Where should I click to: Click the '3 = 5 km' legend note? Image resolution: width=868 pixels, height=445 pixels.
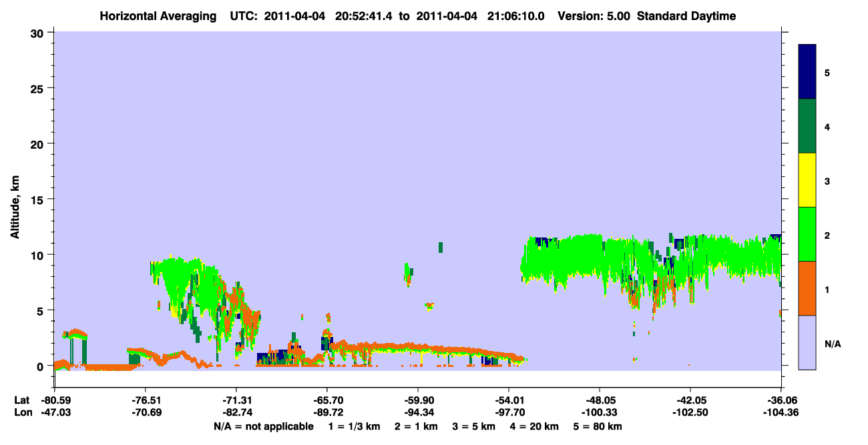click(473, 426)
